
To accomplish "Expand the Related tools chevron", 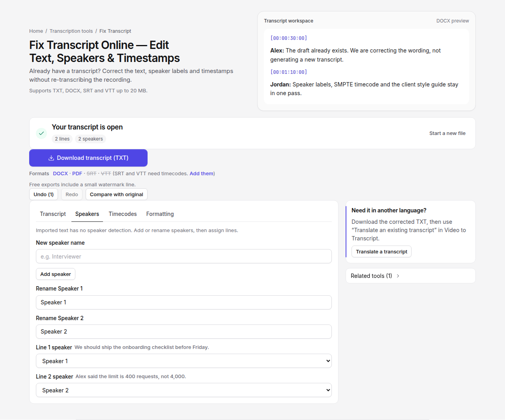I will coord(398,276).
